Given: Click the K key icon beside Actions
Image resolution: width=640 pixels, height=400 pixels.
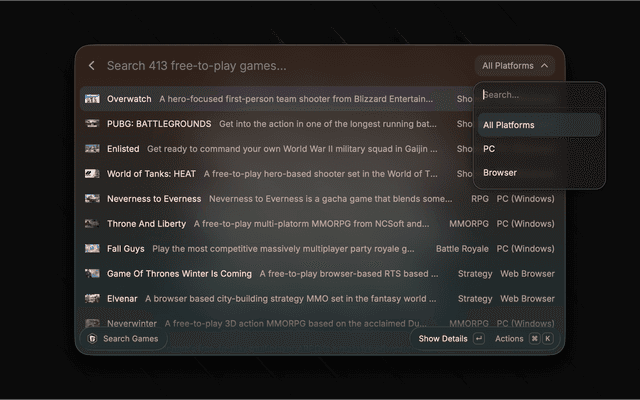Looking at the screenshot, I should coord(548,338).
